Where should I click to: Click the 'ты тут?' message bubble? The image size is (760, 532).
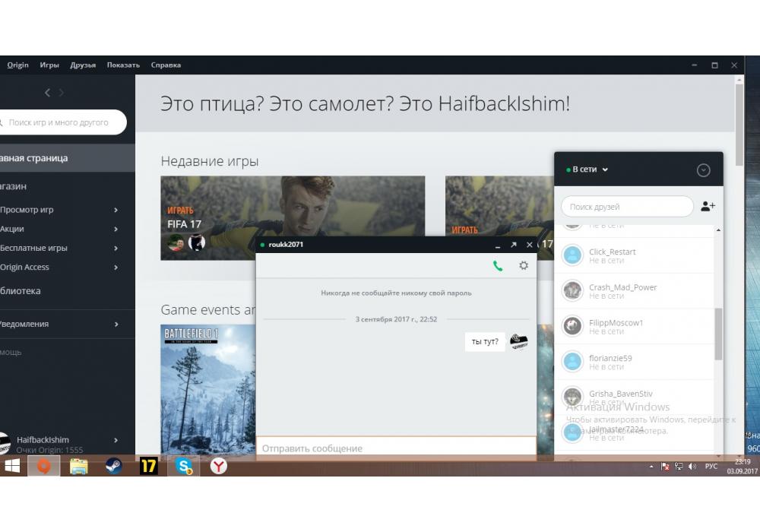[485, 341]
